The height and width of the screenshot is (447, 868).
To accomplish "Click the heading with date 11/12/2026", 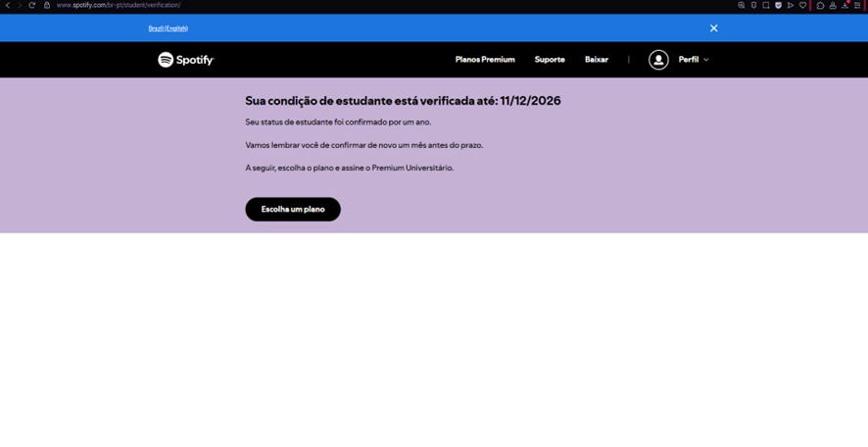I will (403, 101).
